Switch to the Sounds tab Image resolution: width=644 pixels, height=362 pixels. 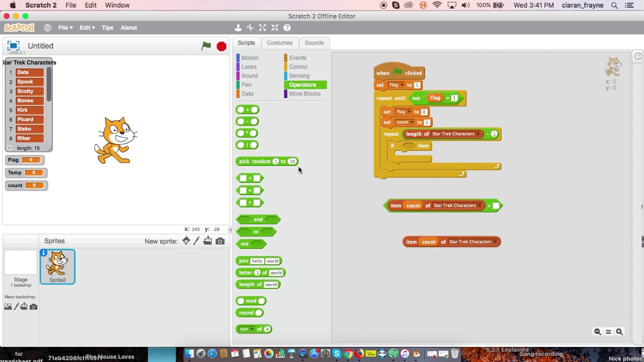(x=314, y=43)
